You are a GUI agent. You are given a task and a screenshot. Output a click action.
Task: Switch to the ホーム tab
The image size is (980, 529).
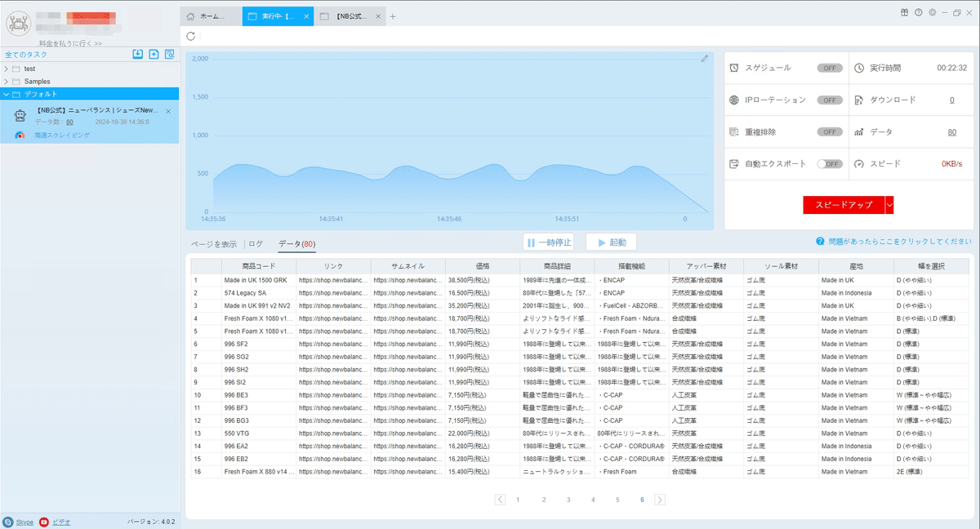coord(211,16)
